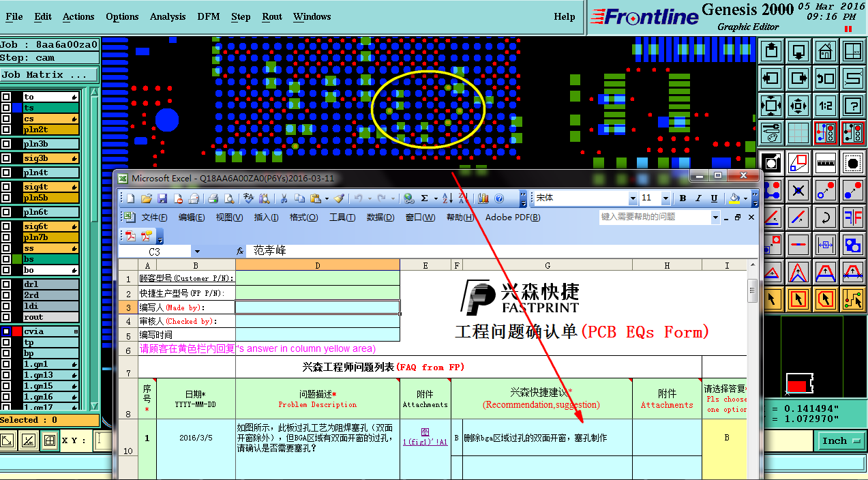Toggle the checkbox for layer cs

pyautogui.click(x=6, y=119)
